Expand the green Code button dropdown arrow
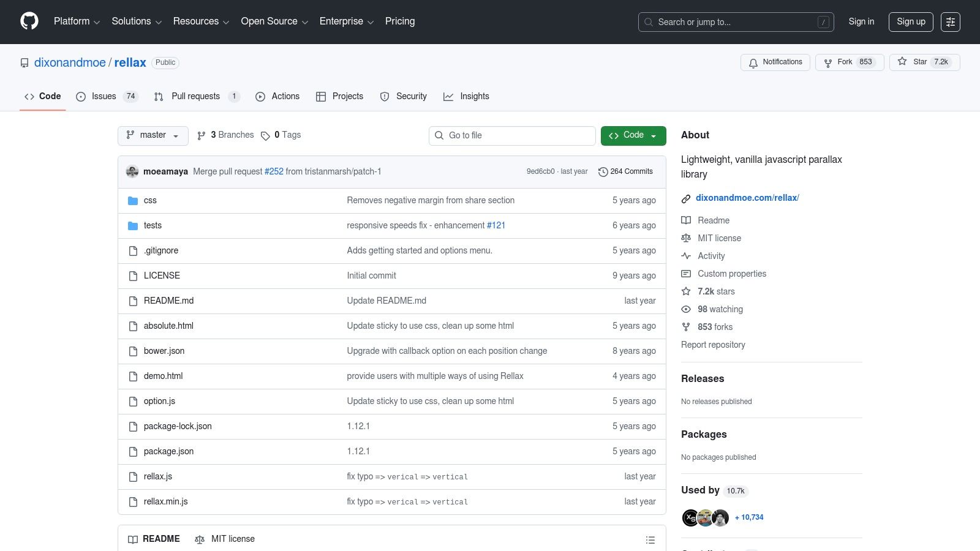The width and height of the screenshot is (980, 551). (655, 135)
